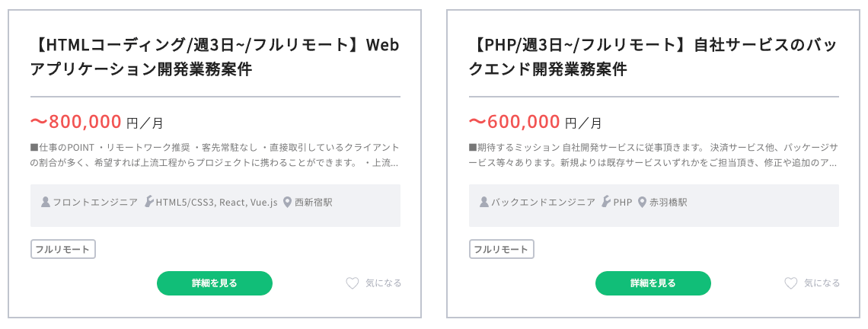Click person icon beside フロントエンジニア

(x=46, y=203)
